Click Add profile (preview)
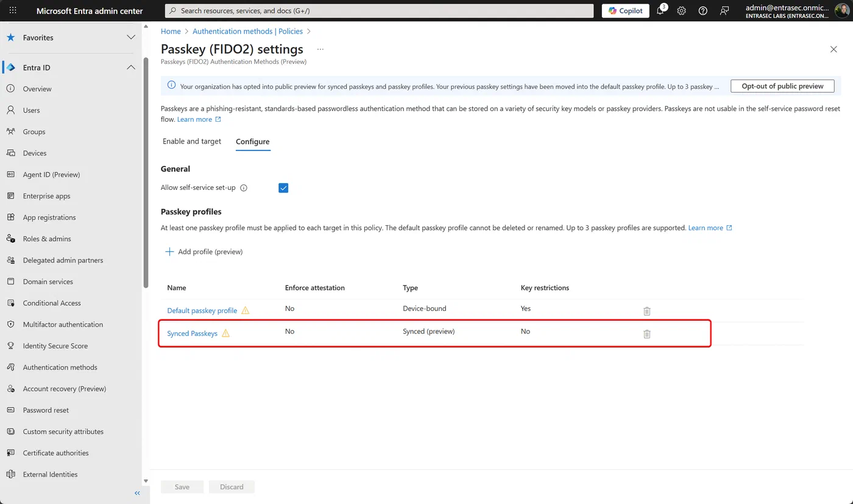The height and width of the screenshot is (504, 853). click(204, 251)
